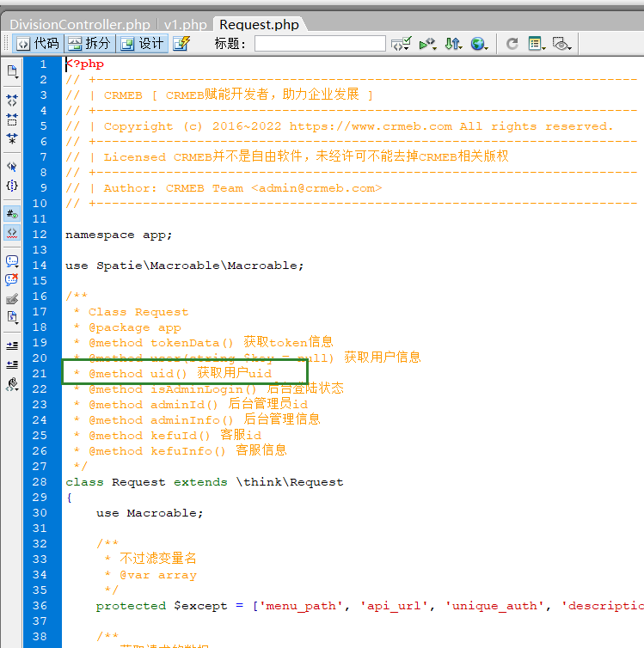Toggle line numbers display button

click(x=12, y=214)
